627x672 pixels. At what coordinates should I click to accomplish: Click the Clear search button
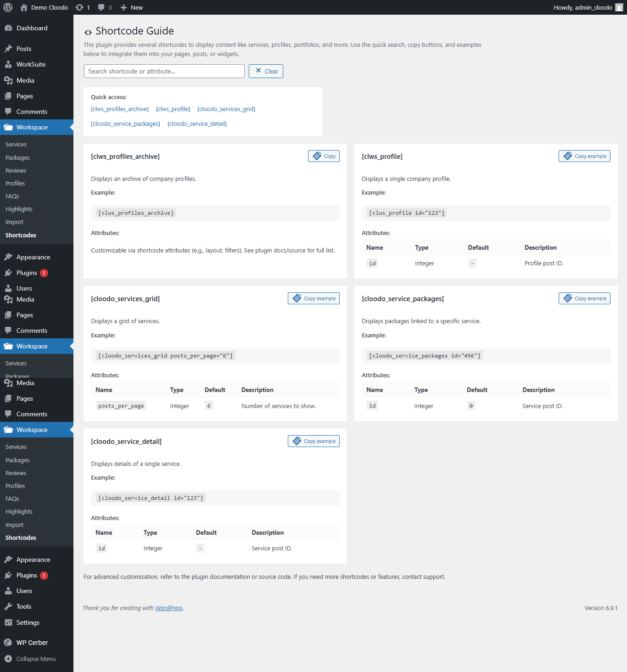point(266,71)
